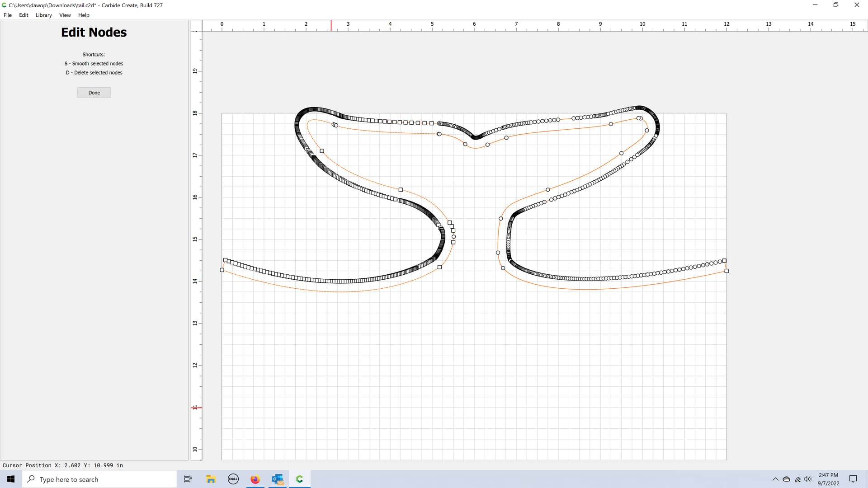Open the Library menu
The width and height of the screenshot is (868, 488).
tap(44, 15)
